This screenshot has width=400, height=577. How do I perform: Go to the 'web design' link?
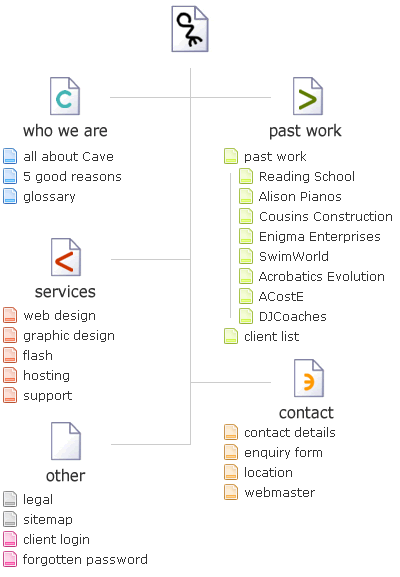point(60,315)
